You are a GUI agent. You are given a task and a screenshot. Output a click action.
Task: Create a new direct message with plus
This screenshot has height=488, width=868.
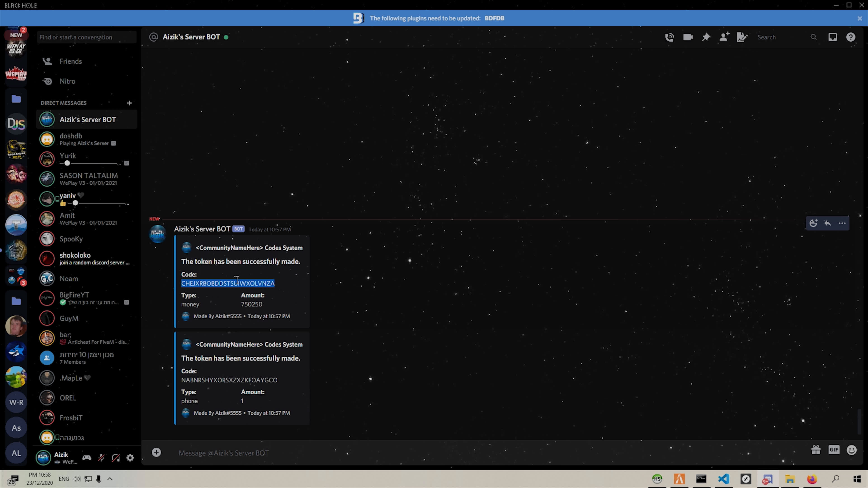point(129,103)
